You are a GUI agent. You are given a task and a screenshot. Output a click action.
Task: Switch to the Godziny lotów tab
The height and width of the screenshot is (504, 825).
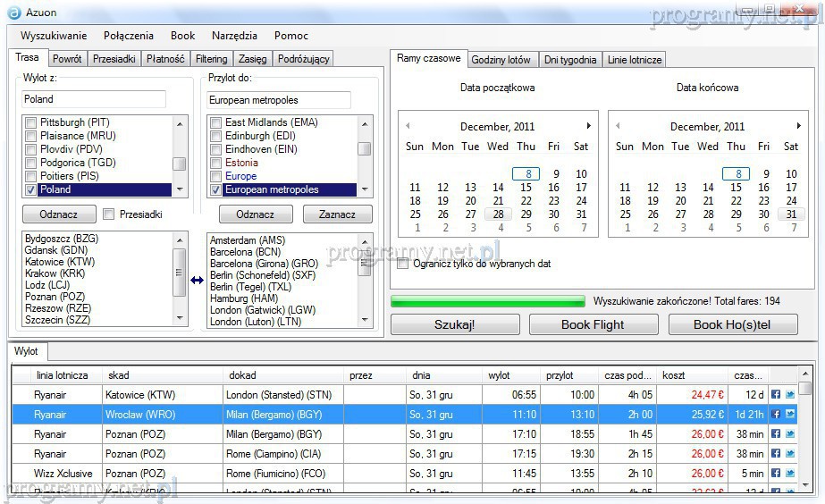point(501,60)
